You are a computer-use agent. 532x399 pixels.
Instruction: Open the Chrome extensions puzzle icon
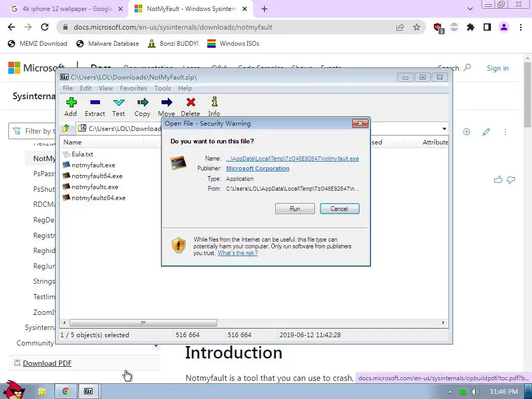point(471,27)
